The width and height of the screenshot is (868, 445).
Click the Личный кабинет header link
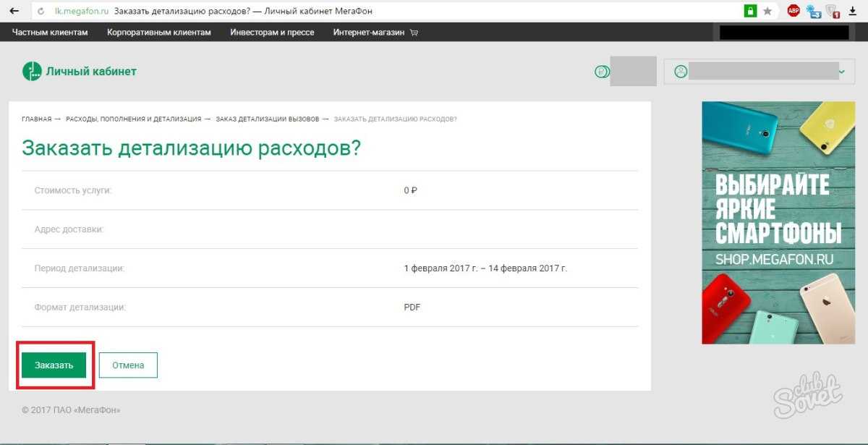[x=91, y=71]
